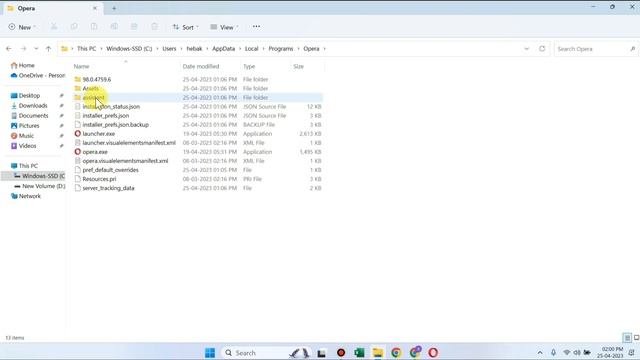Select the Resources.pri file

pyautogui.click(x=99, y=179)
